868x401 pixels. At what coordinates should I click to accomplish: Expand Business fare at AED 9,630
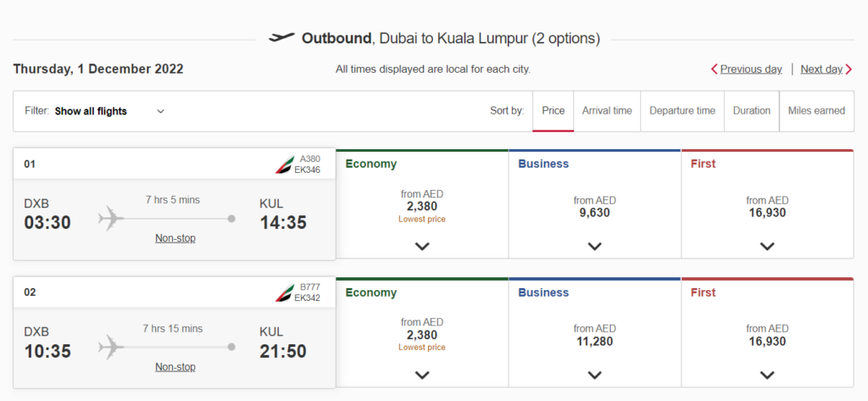click(x=594, y=247)
